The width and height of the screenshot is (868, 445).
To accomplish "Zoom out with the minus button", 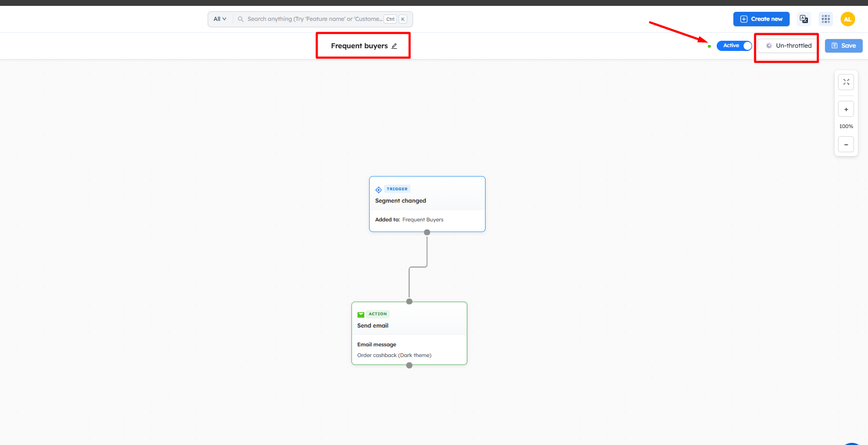I will 846,145.
